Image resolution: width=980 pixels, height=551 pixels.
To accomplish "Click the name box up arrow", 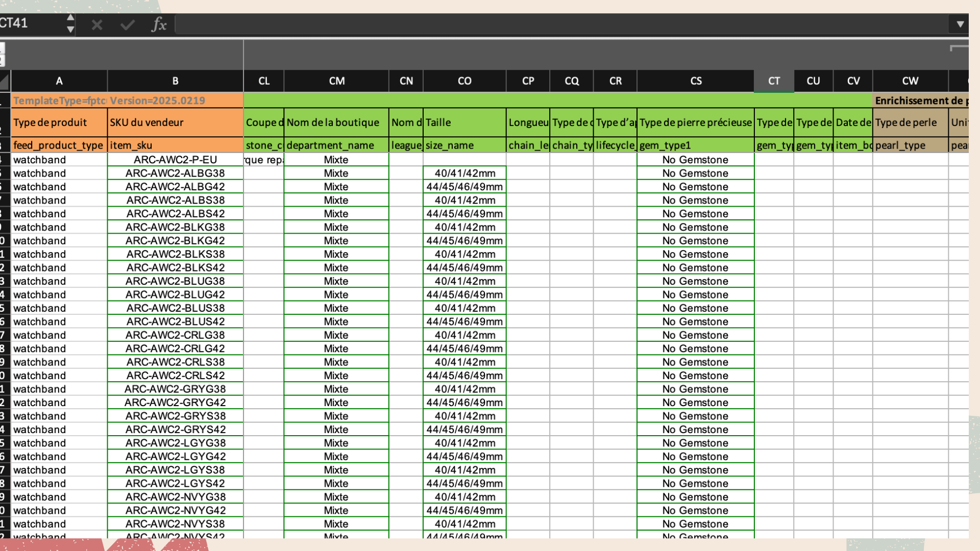I will point(70,18).
